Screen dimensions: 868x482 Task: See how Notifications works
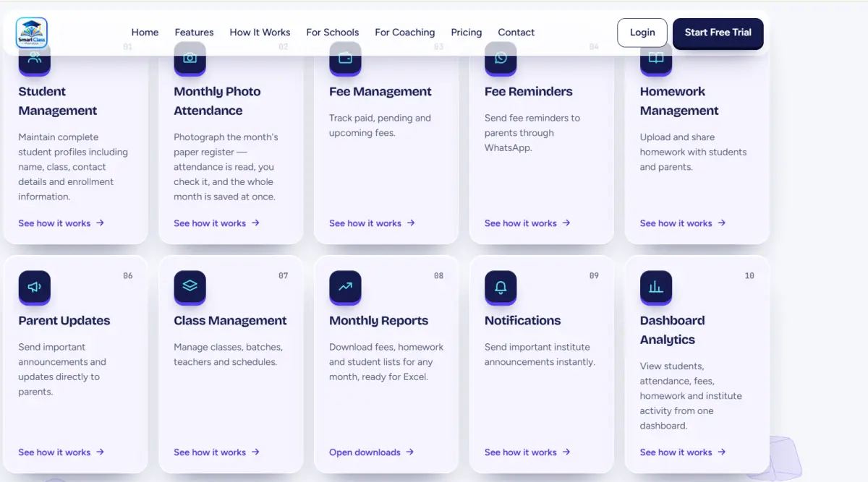528,452
